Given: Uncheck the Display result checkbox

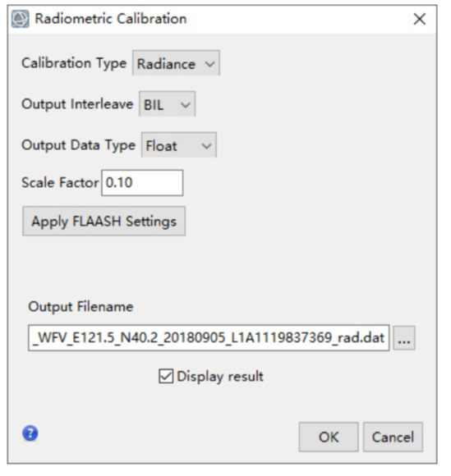Looking at the screenshot, I should click(166, 376).
